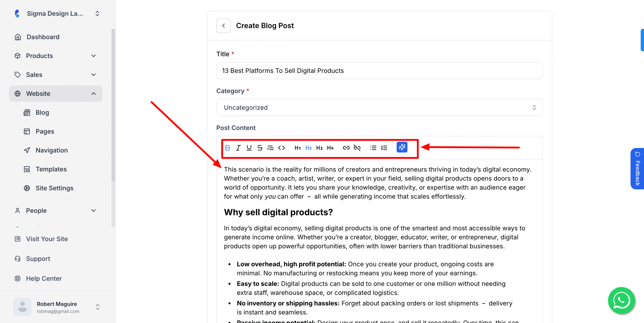Open the Robert Maguire account menu
Screen dimensions: 644x323
[57, 307]
